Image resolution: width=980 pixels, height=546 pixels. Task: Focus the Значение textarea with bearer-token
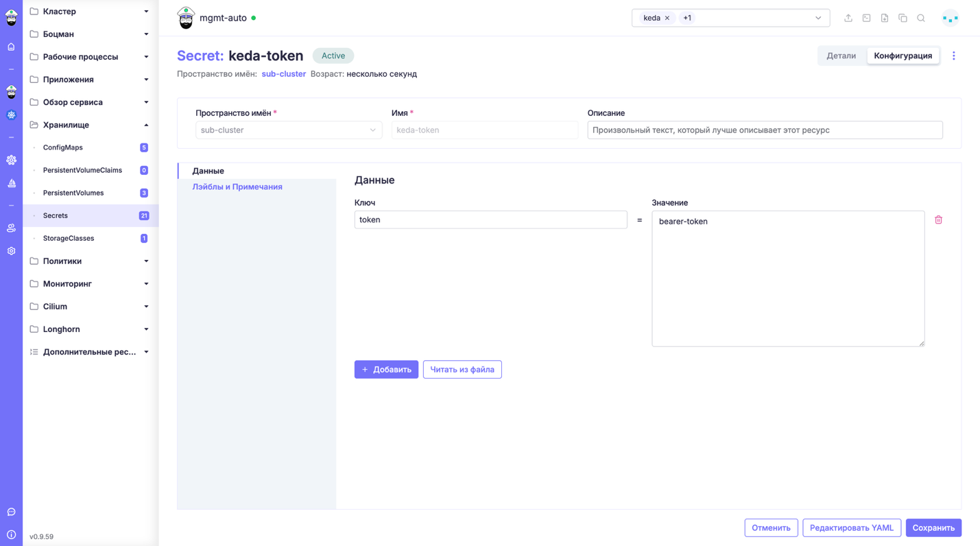(x=788, y=278)
